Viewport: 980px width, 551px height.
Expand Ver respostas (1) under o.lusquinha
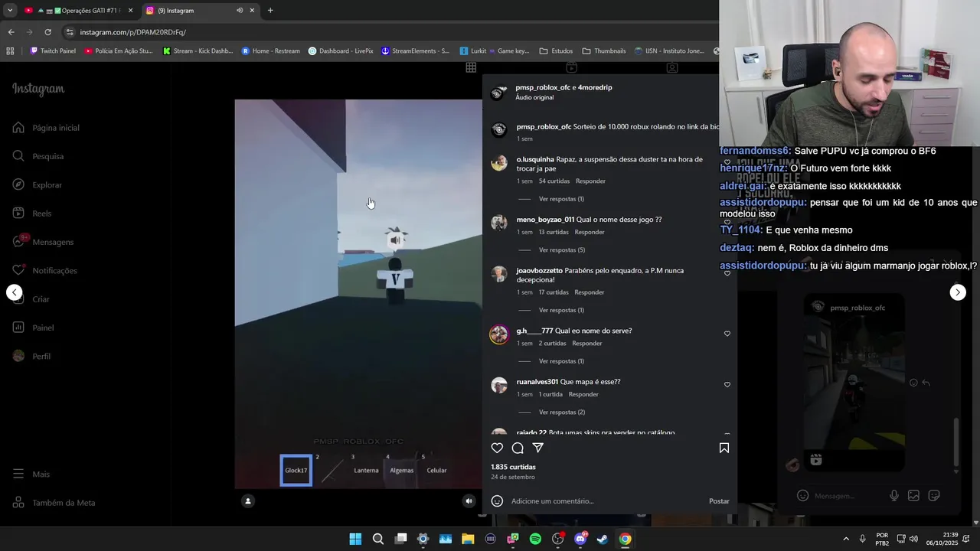click(x=561, y=199)
